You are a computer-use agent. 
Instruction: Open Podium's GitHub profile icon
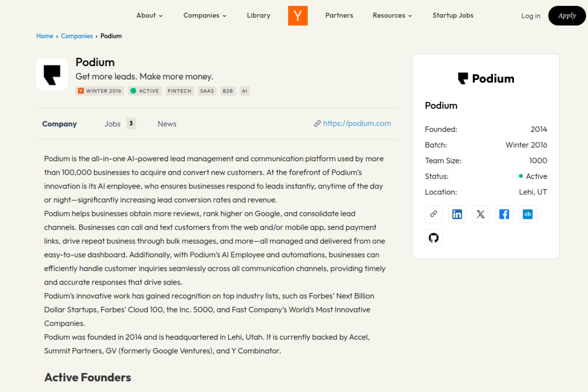pos(434,238)
